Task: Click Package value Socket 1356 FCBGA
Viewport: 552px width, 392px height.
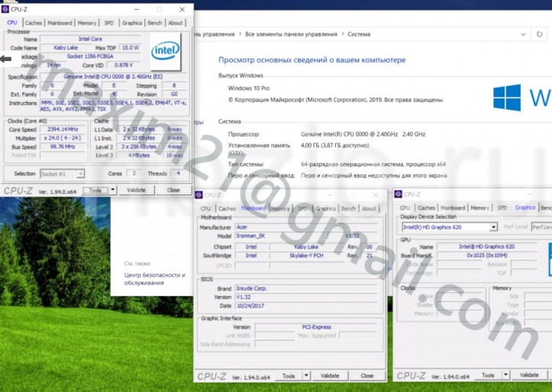Action: click(90, 56)
